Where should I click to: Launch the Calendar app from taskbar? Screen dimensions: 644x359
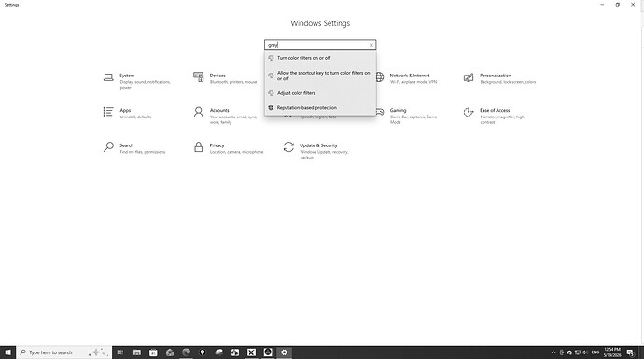[x=153, y=352]
